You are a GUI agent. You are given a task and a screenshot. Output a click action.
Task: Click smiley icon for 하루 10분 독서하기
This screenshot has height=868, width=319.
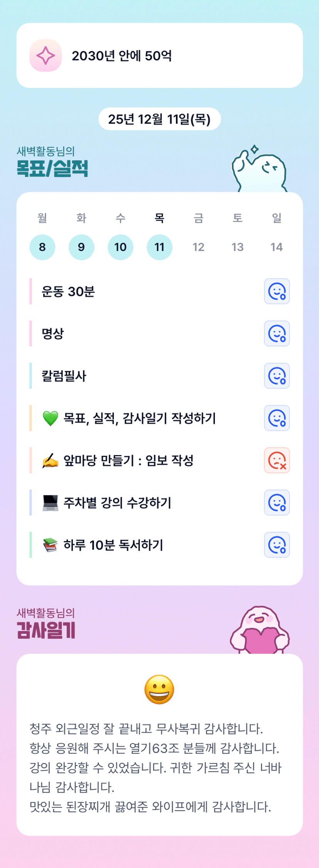277,545
